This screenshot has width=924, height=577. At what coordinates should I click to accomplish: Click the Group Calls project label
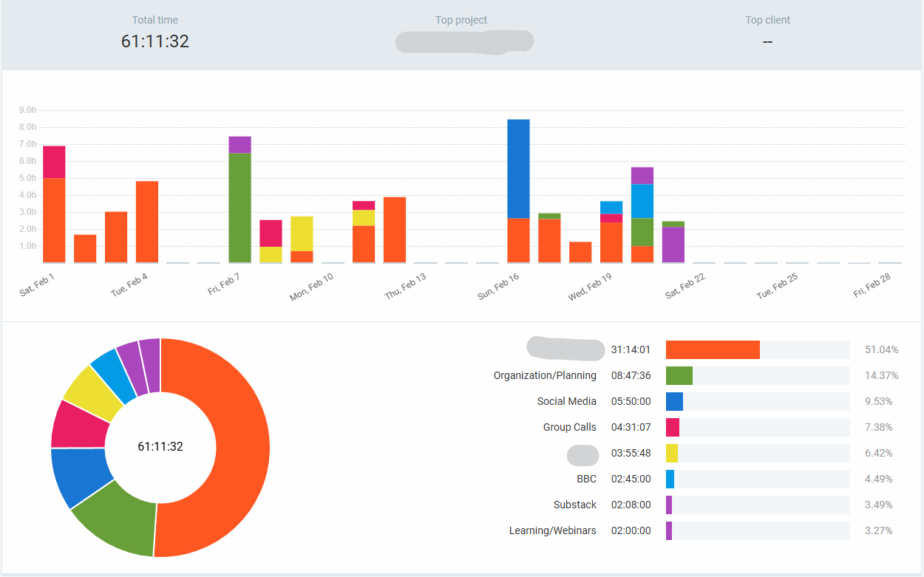coord(570,427)
